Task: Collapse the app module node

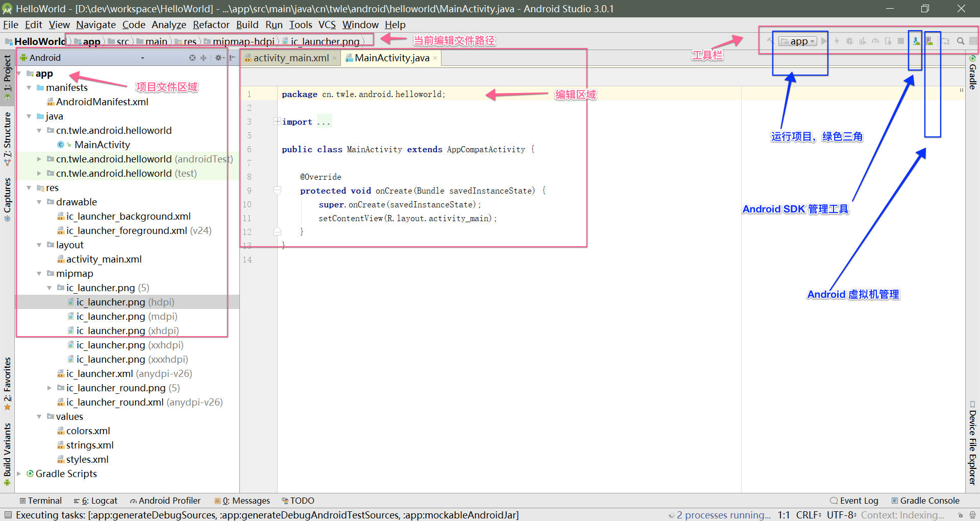Action: click(19, 74)
